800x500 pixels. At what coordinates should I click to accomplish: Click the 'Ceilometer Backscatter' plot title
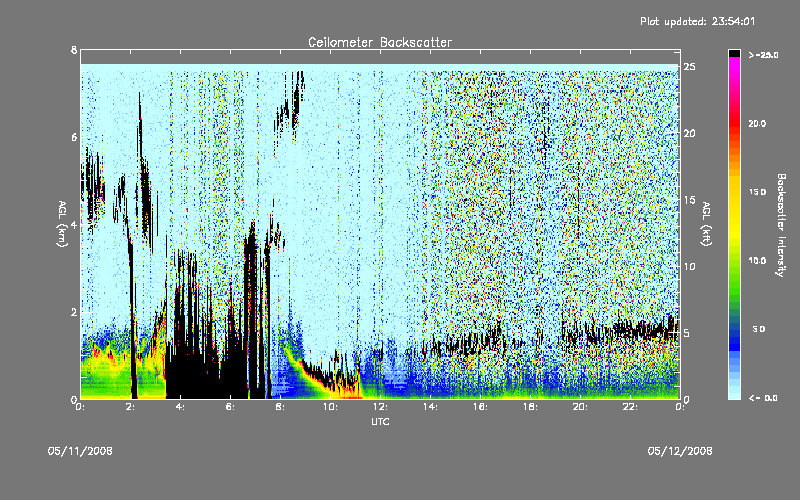pyautogui.click(x=380, y=42)
